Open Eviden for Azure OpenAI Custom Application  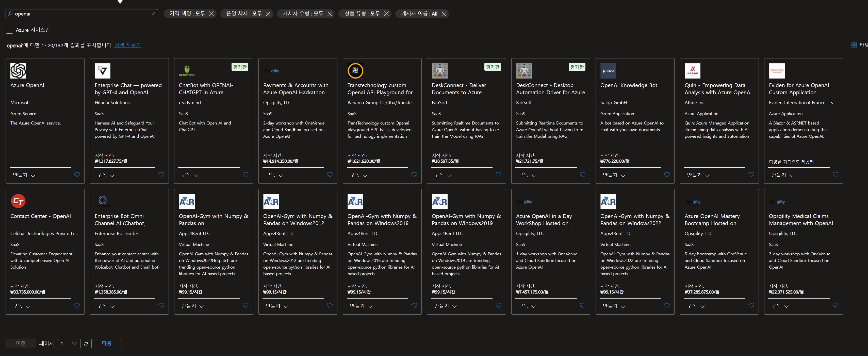click(799, 89)
